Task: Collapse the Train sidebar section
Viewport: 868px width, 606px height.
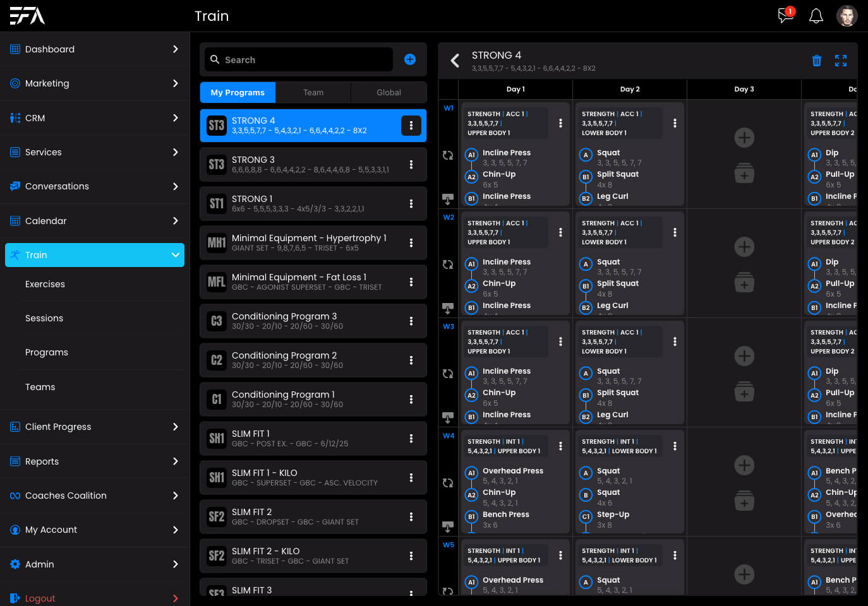Action: click(x=175, y=255)
